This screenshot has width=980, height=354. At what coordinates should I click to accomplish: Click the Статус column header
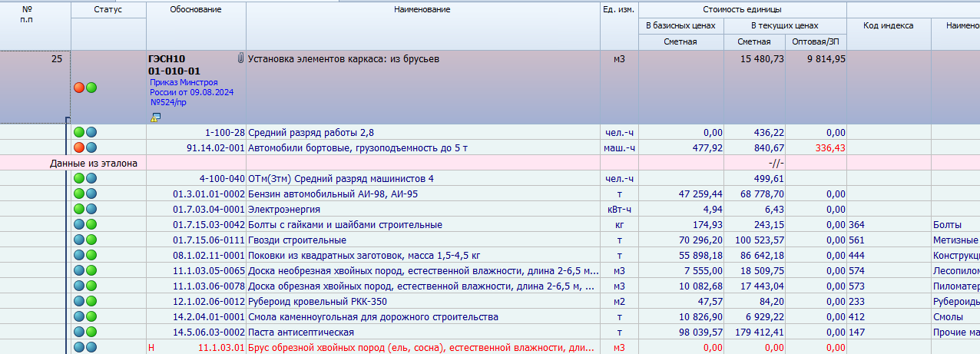(x=108, y=9)
